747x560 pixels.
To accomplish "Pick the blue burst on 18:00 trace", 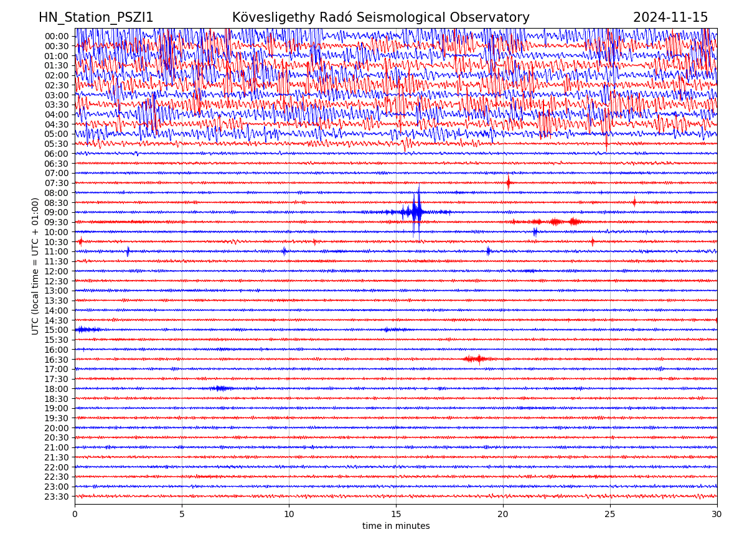I will [x=219, y=388].
